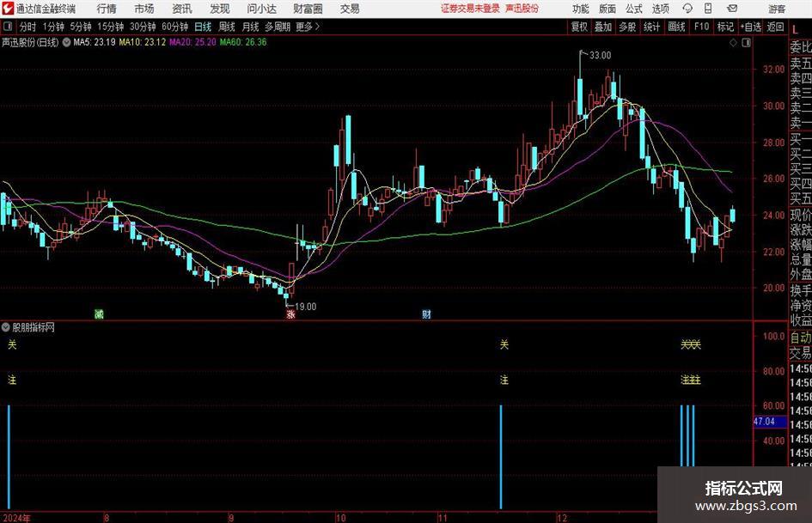Image resolution: width=812 pixels, height=523 pixels.
Task: Click the 游客 user account label
Action: point(777,9)
